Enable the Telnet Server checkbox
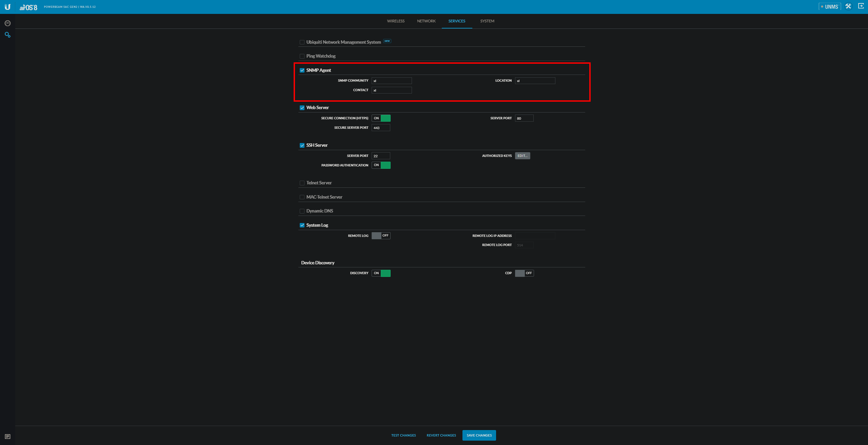Image resolution: width=868 pixels, height=445 pixels. (x=302, y=183)
